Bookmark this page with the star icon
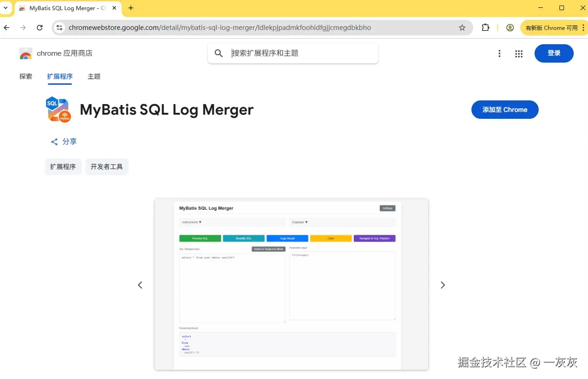The width and height of the screenshot is (588, 379). click(462, 28)
